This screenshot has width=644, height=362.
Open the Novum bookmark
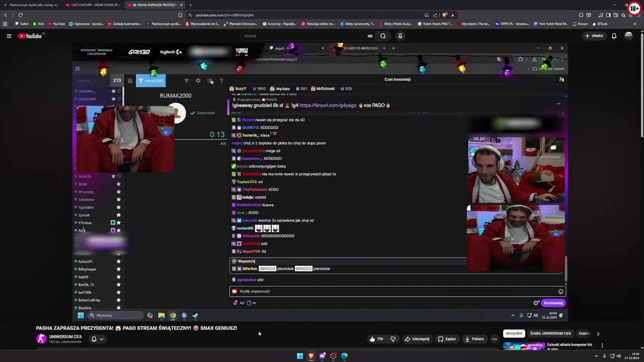580,24
